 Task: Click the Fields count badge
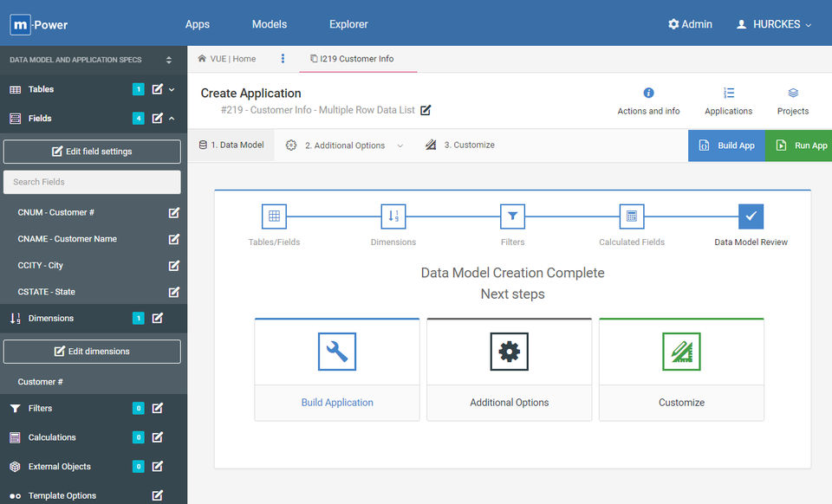[138, 118]
